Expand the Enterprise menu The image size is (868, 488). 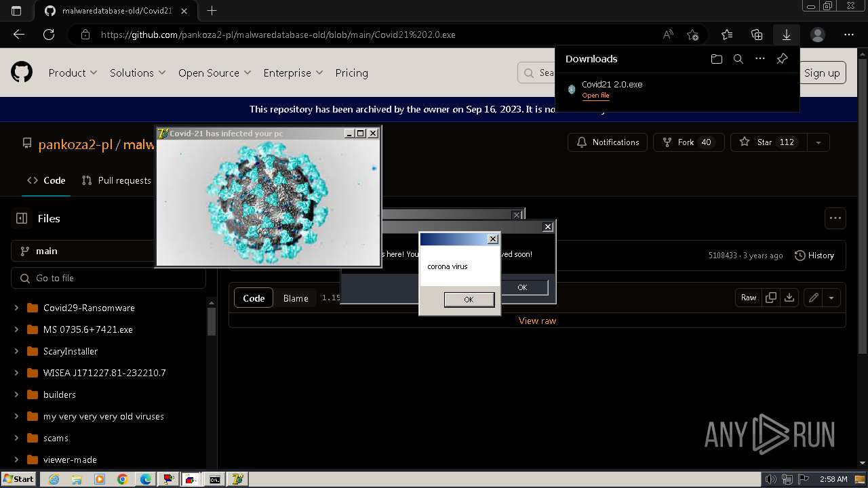pyautogui.click(x=293, y=73)
